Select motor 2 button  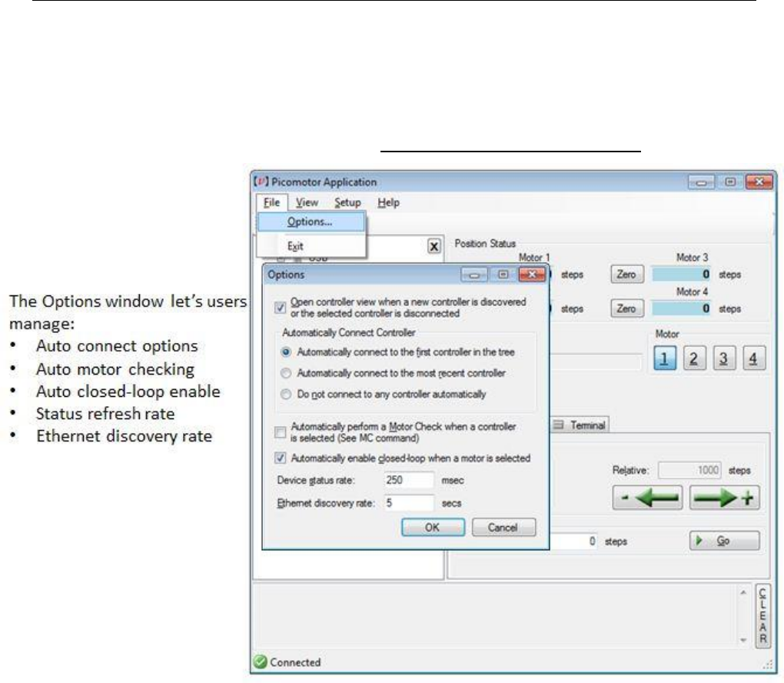click(694, 358)
